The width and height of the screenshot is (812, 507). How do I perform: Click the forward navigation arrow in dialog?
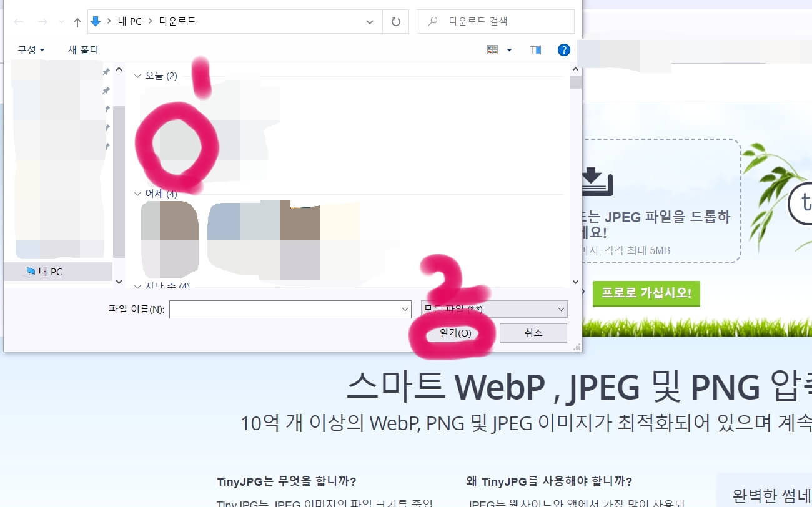(x=42, y=22)
